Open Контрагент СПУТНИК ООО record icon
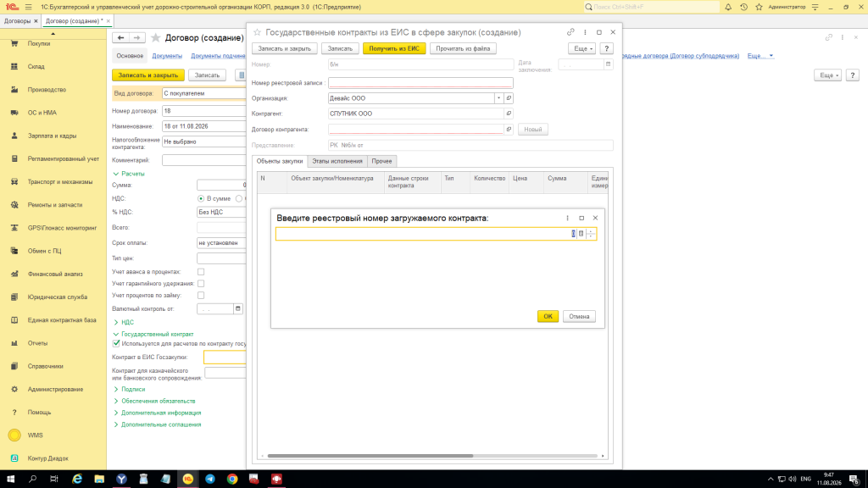 point(509,114)
